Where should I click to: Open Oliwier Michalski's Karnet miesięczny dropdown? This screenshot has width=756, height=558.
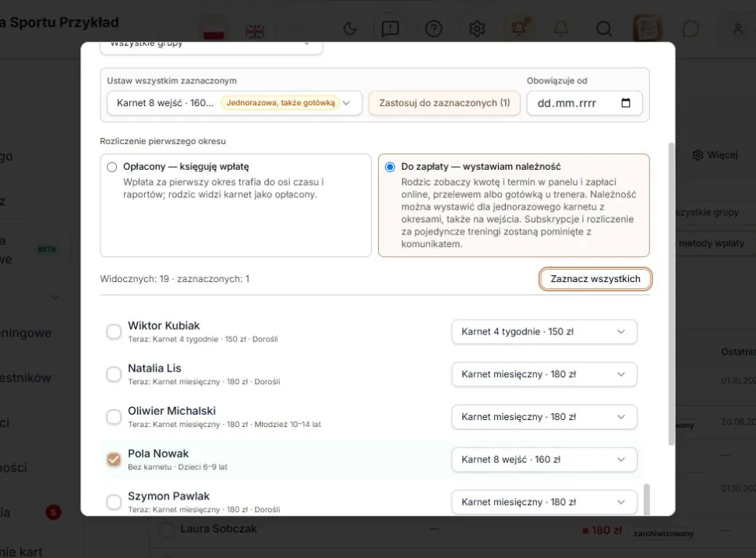544,417
